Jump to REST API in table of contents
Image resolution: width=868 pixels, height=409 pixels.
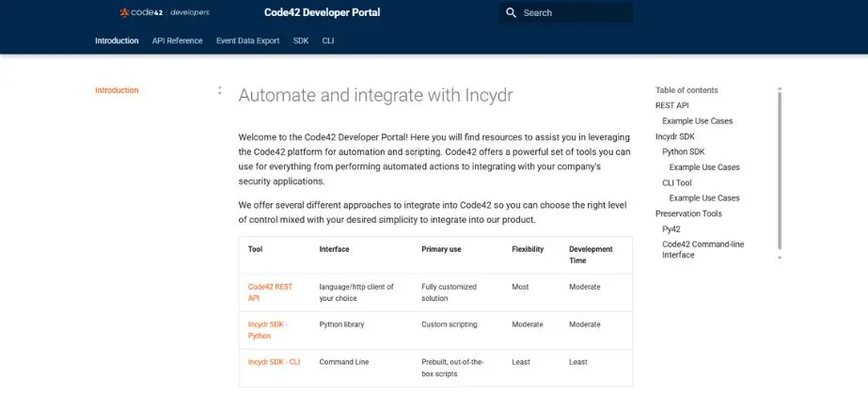tap(672, 105)
